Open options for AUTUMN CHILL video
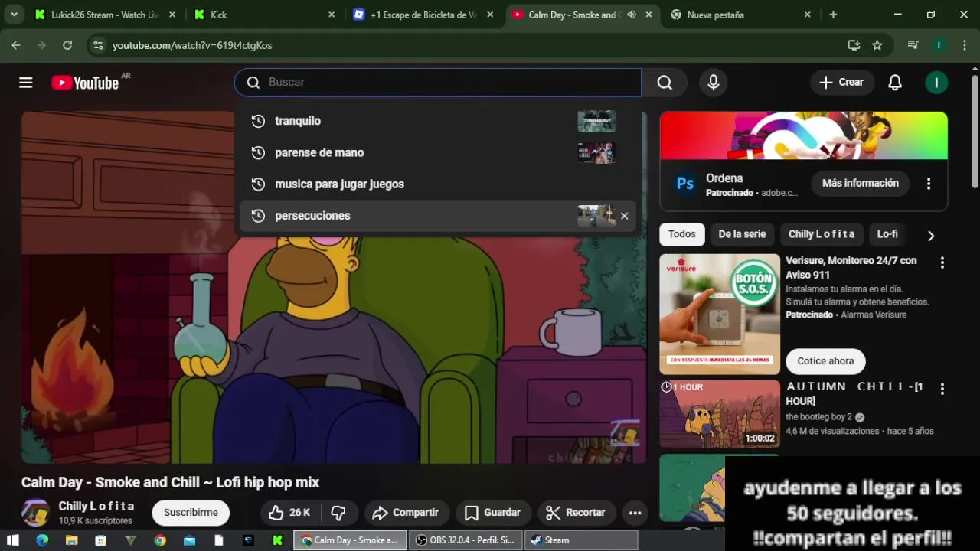Image resolution: width=980 pixels, height=551 pixels. click(942, 389)
